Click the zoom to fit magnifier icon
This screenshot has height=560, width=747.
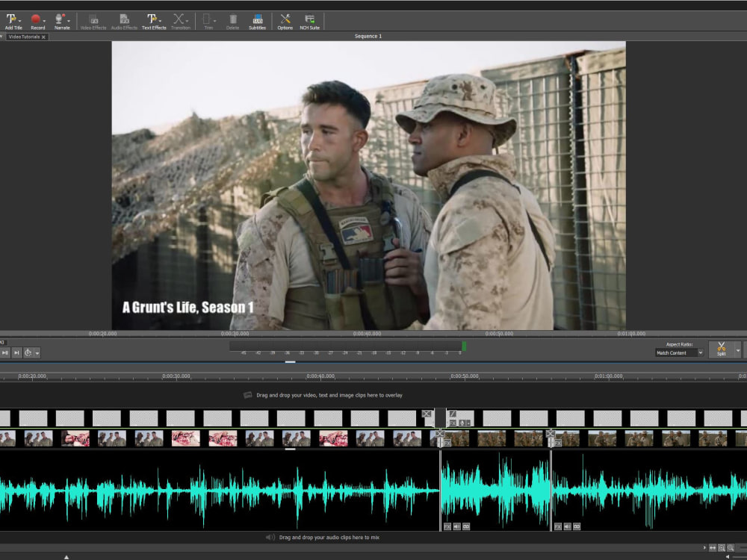(722, 548)
